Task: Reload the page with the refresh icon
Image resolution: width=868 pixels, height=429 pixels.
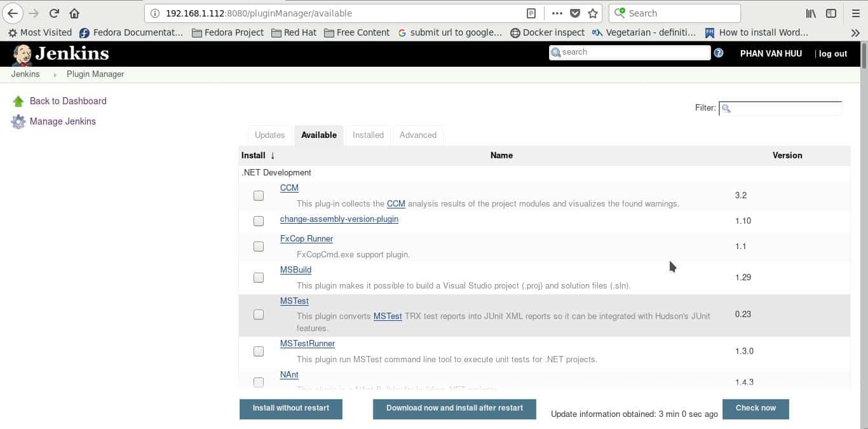Action: 55,13
